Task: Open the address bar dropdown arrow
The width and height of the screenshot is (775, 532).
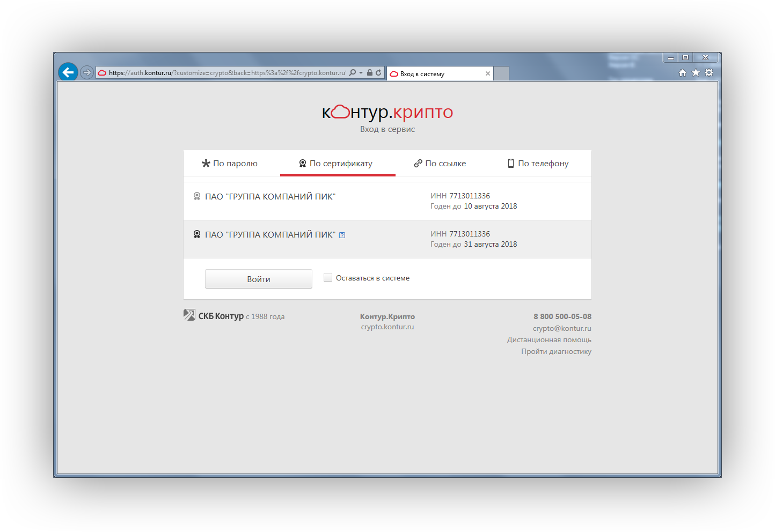Action: point(361,73)
